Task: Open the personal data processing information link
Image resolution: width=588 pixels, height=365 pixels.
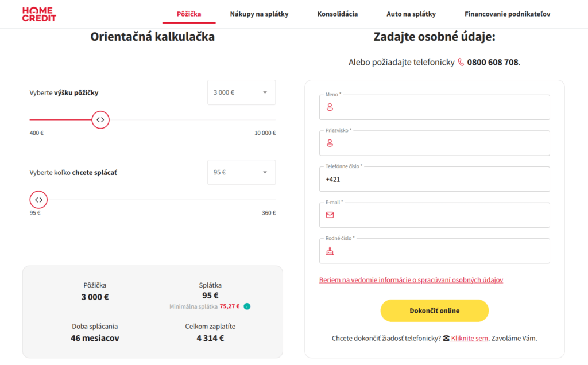Action: coord(411,279)
